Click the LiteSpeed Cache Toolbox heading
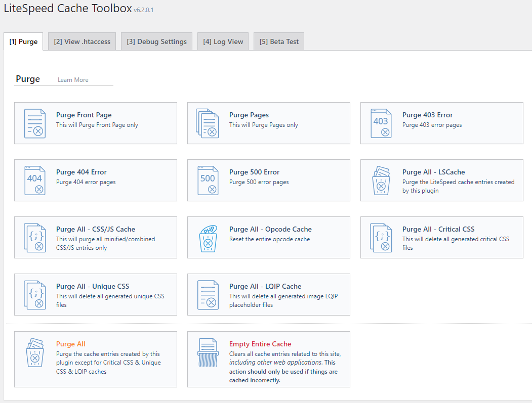 [x=68, y=8]
